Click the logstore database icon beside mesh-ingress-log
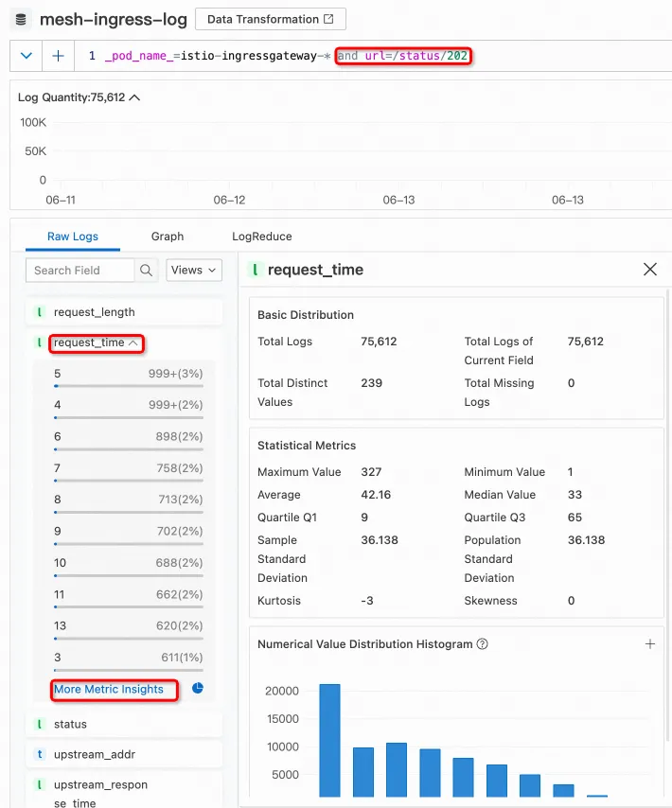Image resolution: width=672 pixels, height=808 pixels. (x=21, y=20)
